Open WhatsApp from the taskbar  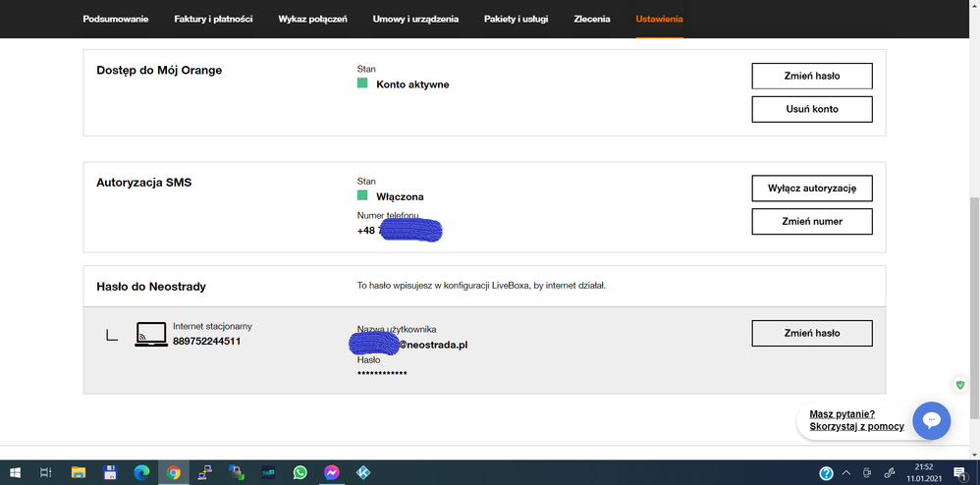tap(300, 472)
